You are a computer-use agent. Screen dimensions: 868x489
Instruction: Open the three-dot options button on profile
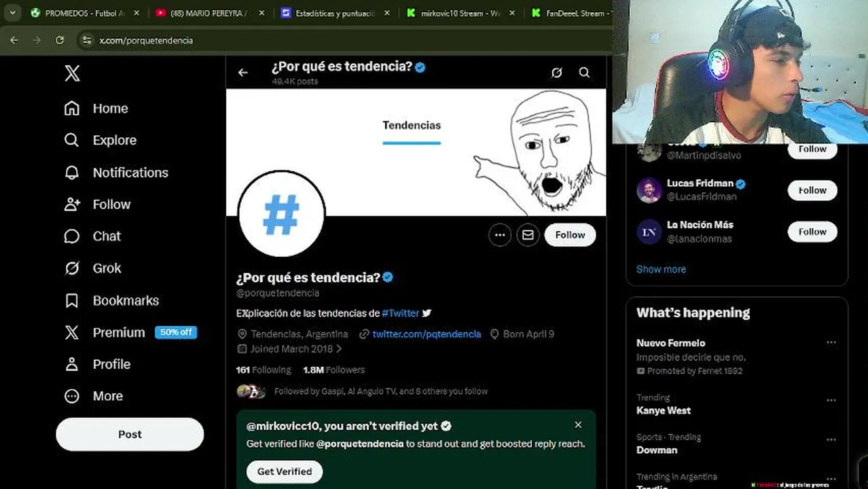point(500,235)
